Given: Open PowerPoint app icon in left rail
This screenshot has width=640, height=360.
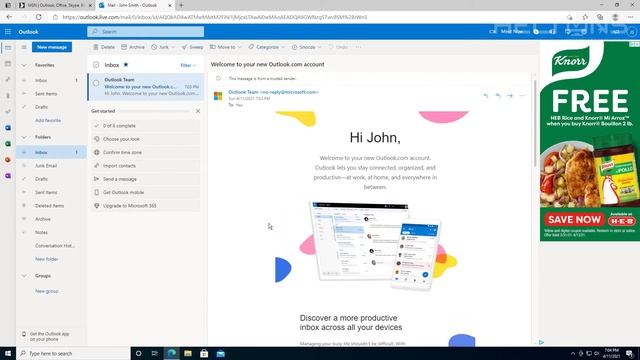Looking at the screenshot, I should [8, 160].
